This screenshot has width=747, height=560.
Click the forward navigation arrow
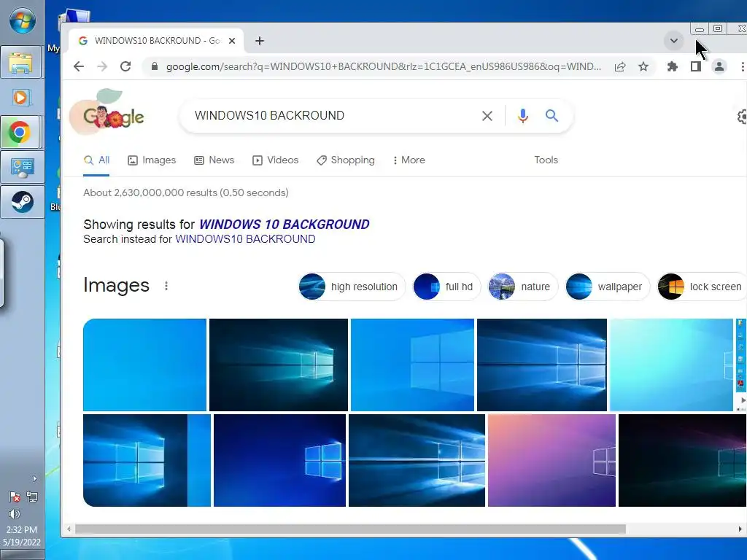(x=102, y=66)
